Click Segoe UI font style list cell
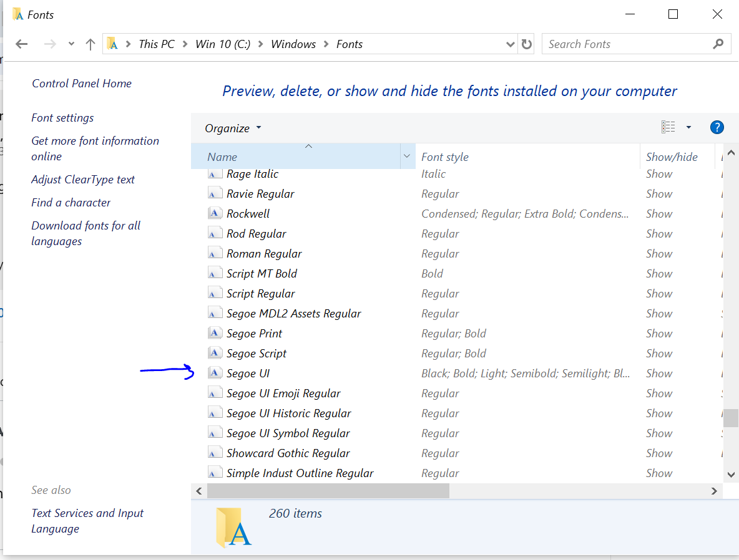The image size is (739, 560). [x=526, y=374]
